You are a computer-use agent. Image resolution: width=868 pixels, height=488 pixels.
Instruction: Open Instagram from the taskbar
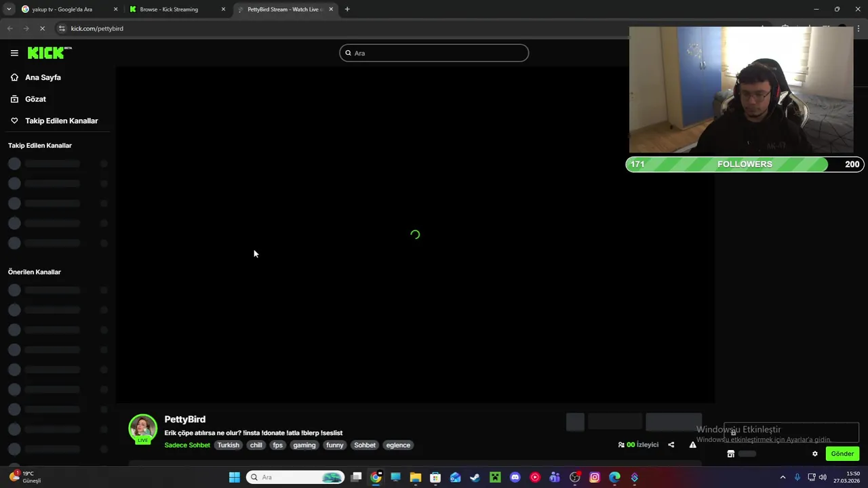(x=595, y=477)
